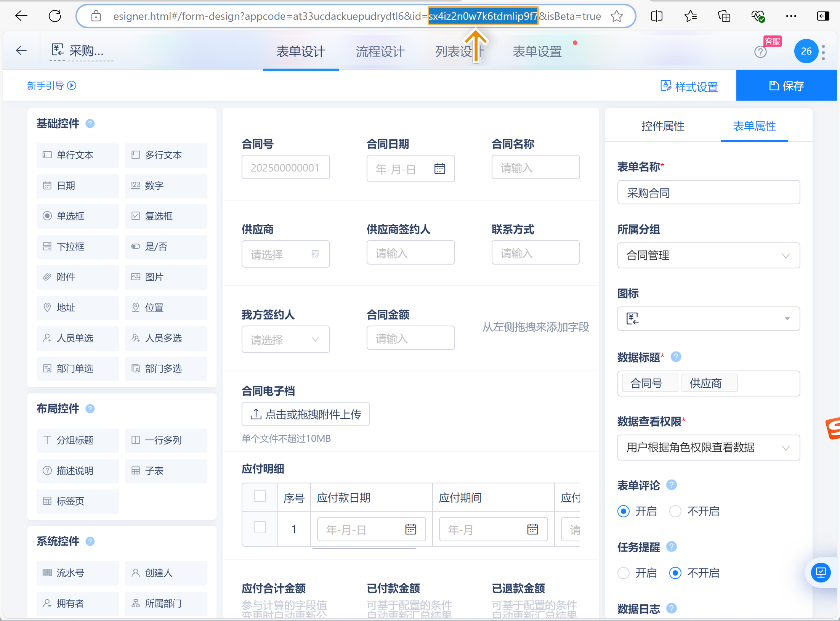Click the browser refresh icon
The height and width of the screenshot is (621, 840).
click(x=55, y=16)
